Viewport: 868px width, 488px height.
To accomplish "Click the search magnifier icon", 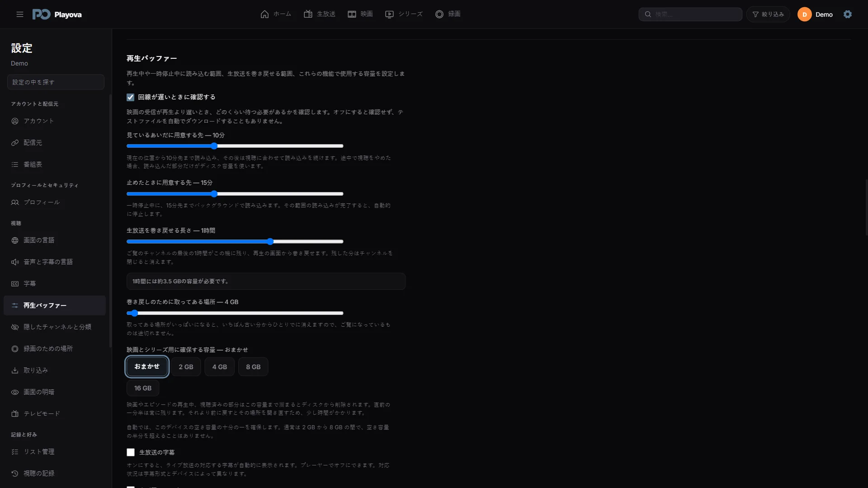I will click(648, 14).
